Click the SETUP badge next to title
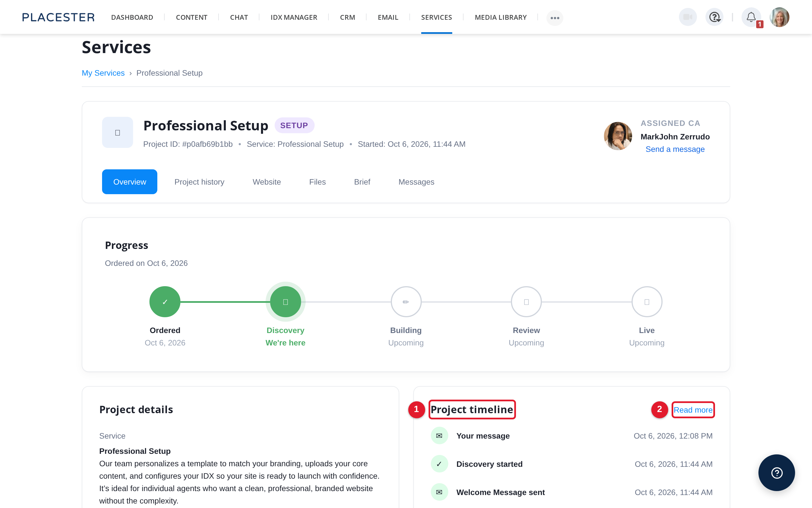Viewport: 812px width, 508px height. [294, 125]
